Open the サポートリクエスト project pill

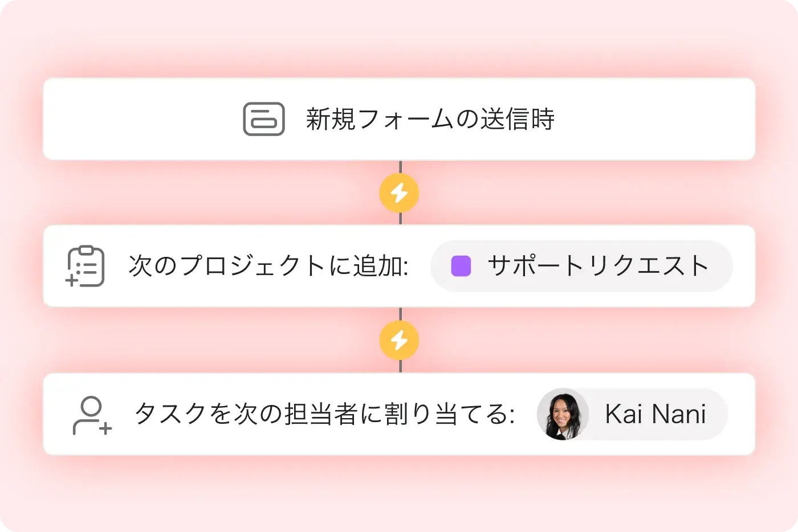coord(597,266)
